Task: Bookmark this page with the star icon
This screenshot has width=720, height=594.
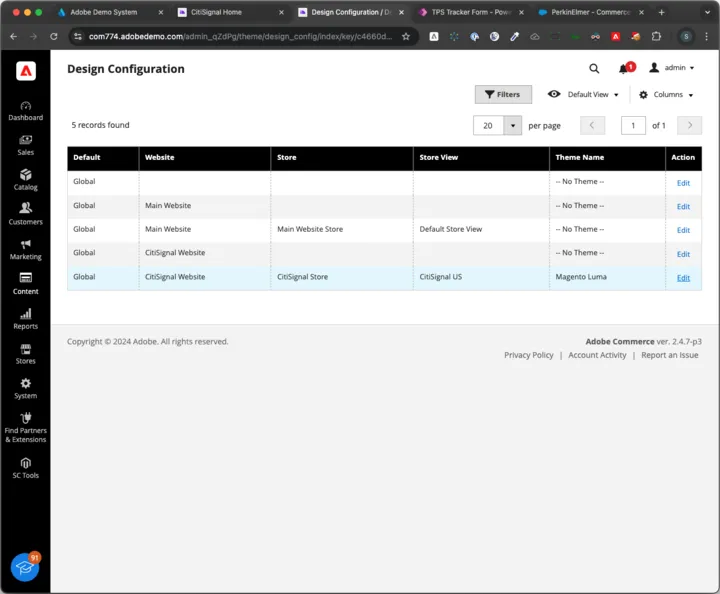Action: (x=406, y=36)
